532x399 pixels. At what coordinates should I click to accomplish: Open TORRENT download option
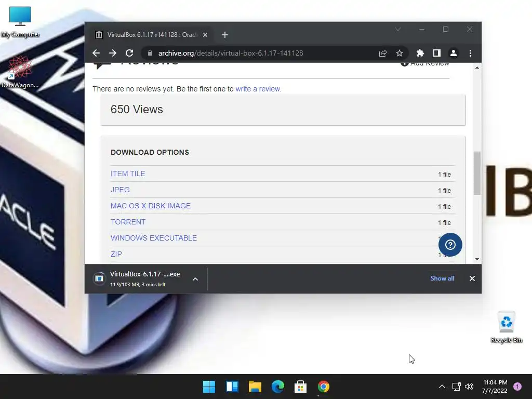coord(128,222)
